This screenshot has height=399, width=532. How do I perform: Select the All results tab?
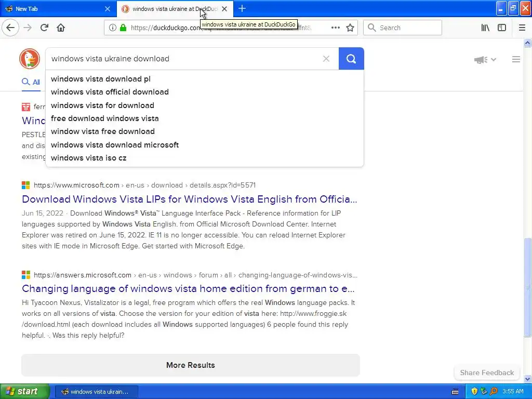[x=31, y=82]
